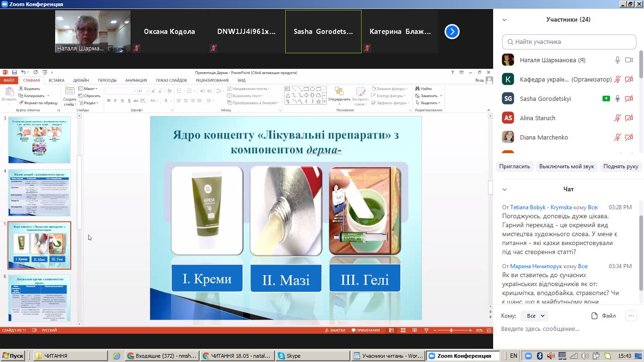
Task: Open Выделить select dropdown
Action: click(x=428, y=103)
